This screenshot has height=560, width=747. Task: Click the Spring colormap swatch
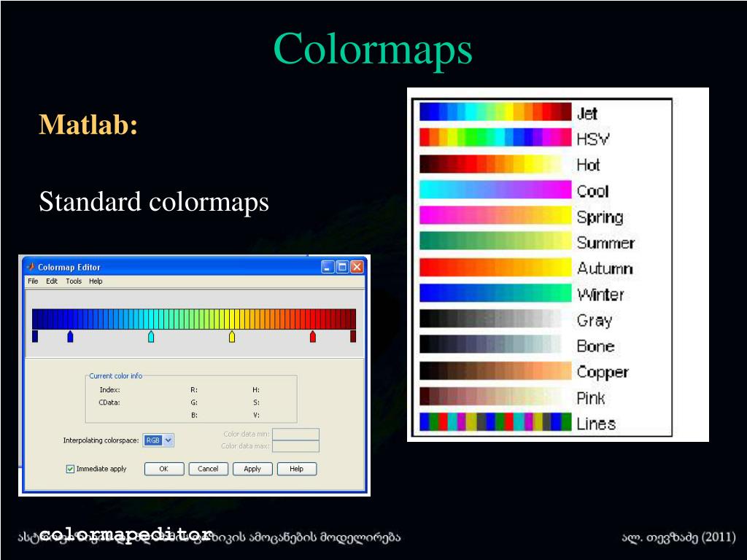pos(495,215)
